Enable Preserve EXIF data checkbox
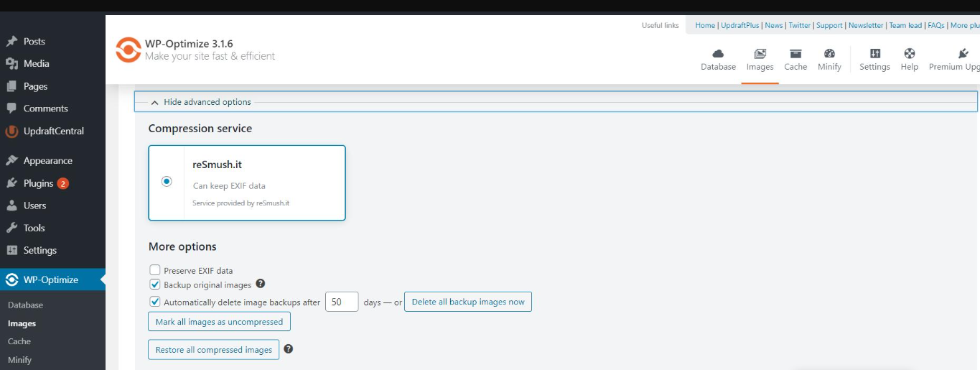 [x=154, y=270]
